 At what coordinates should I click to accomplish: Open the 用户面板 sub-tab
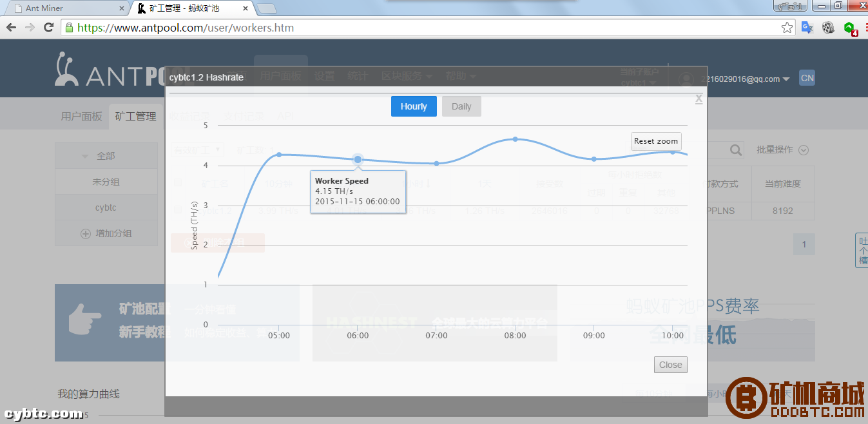coord(82,117)
